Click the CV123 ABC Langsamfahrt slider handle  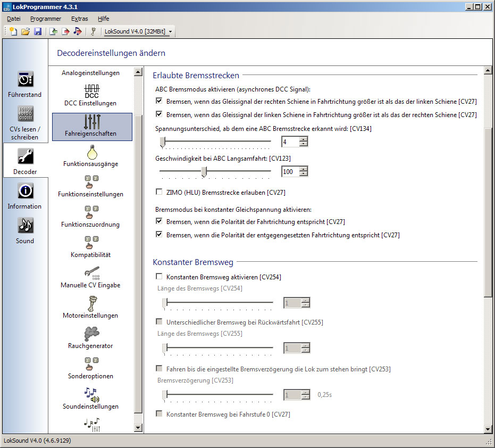pos(204,171)
